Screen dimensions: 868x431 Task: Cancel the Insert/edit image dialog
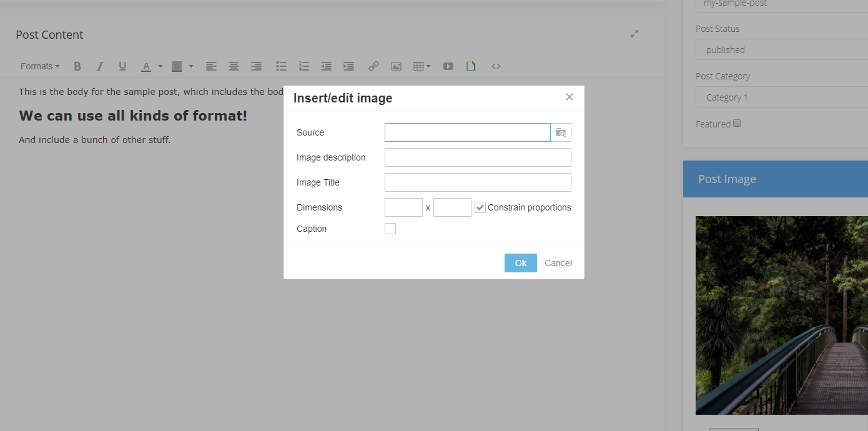click(558, 262)
